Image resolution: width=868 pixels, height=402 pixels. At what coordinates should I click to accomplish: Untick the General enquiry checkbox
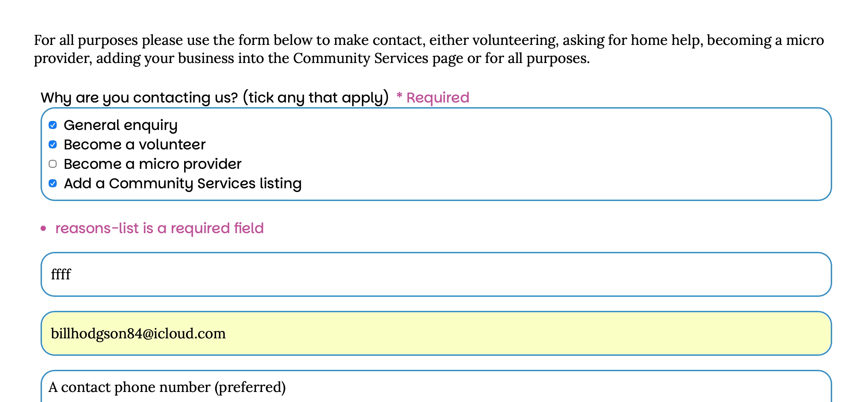pyautogui.click(x=53, y=125)
